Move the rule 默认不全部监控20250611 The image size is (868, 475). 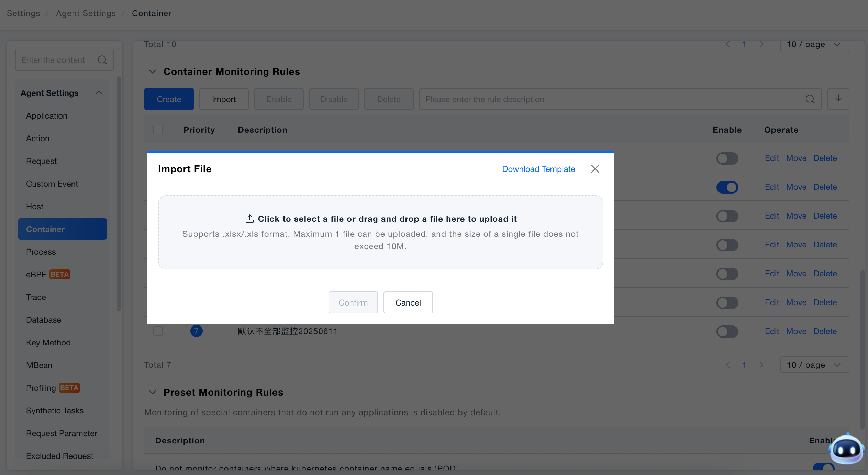796,331
